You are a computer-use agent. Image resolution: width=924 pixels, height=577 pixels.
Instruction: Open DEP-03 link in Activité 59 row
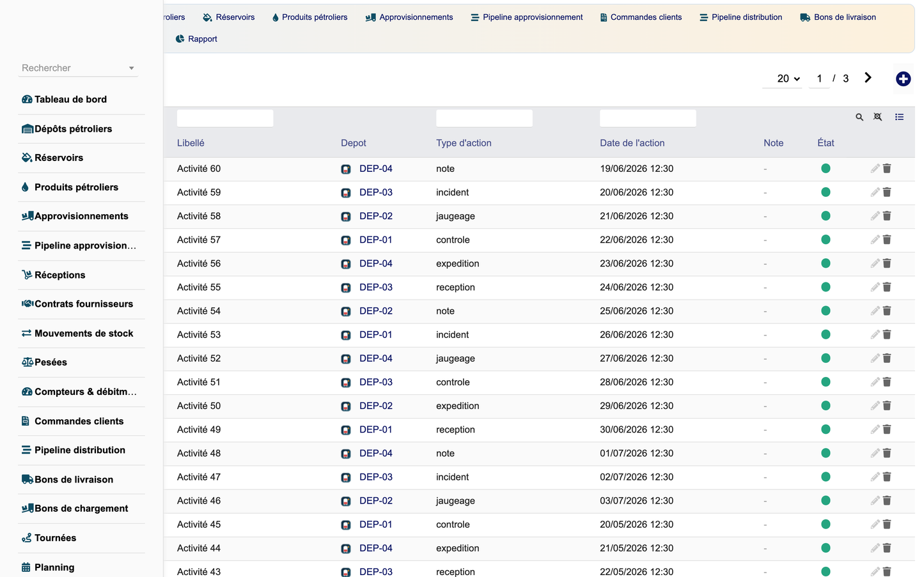(376, 192)
